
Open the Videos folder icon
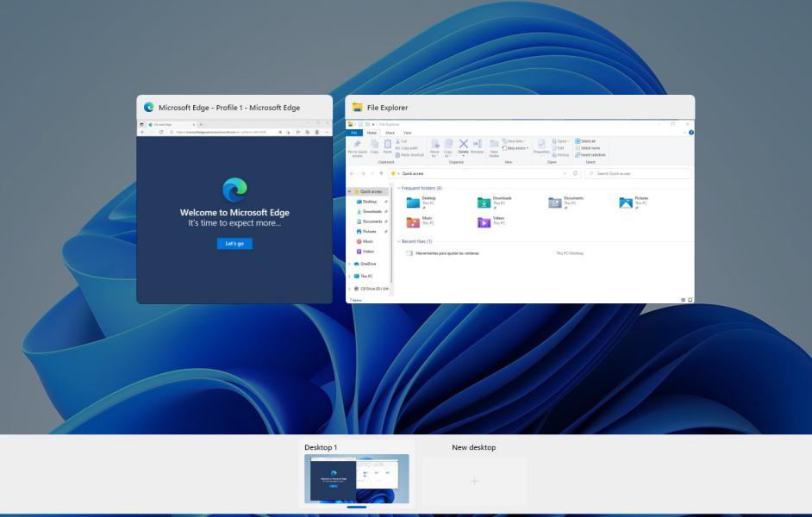[x=484, y=222]
